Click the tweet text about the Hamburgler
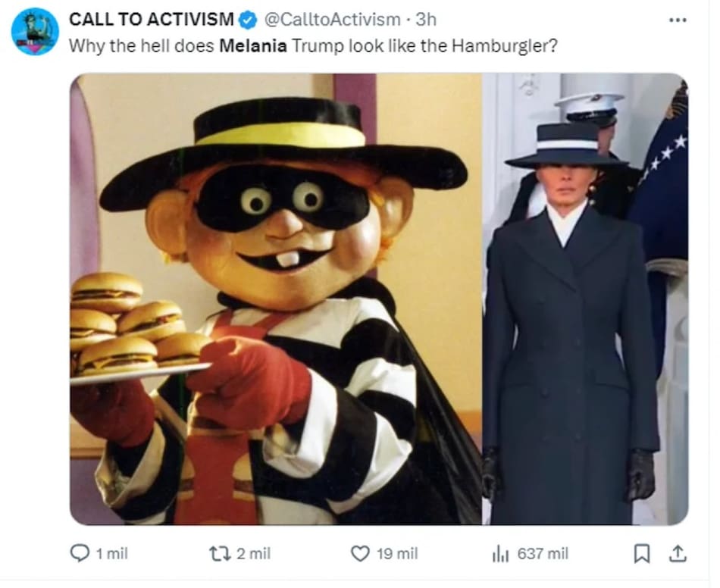 313,46
